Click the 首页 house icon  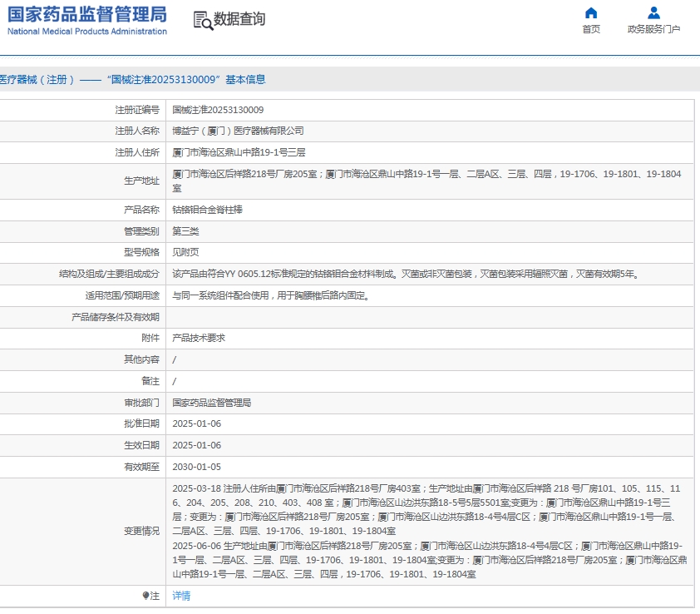pyautogui.click(x=591, y=12)
